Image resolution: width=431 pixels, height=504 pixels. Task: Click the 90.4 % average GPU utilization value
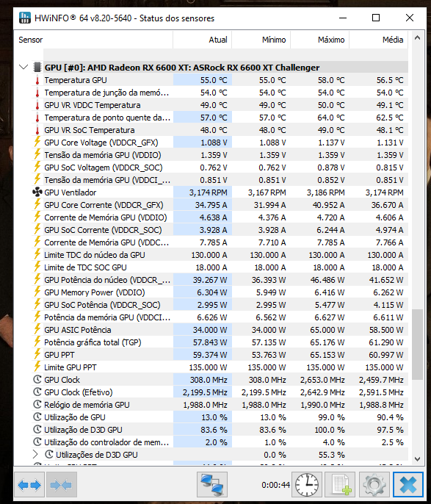click(x=390, y=417)
